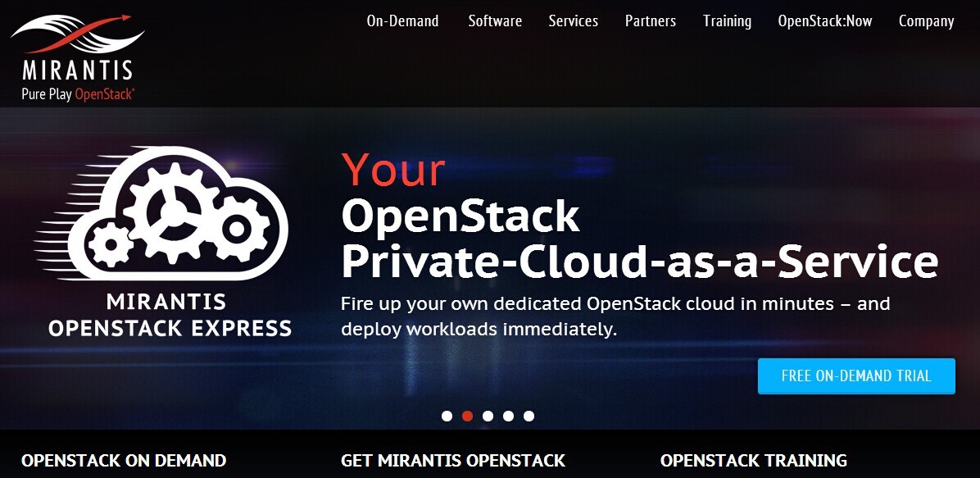Switch to the fourth carousel slide dot
980x478 pixels.
click(509, 416)
